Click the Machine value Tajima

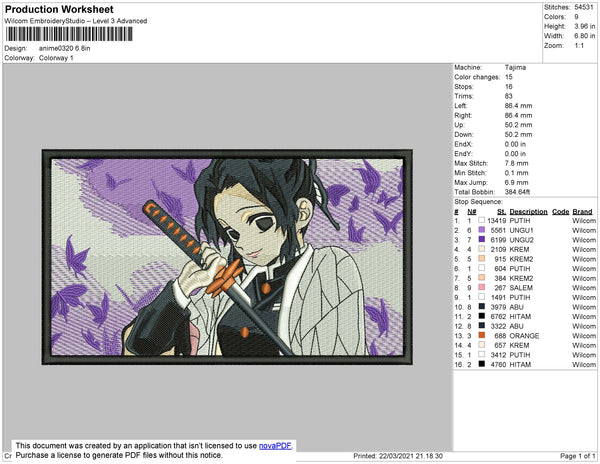click(x=515, y=67)
